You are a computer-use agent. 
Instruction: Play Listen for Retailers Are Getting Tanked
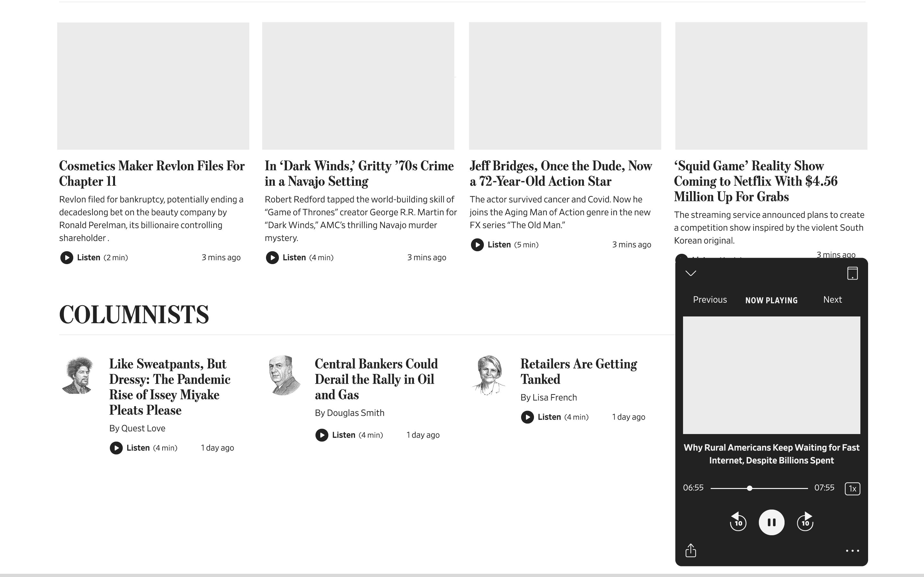pos(527,417)
